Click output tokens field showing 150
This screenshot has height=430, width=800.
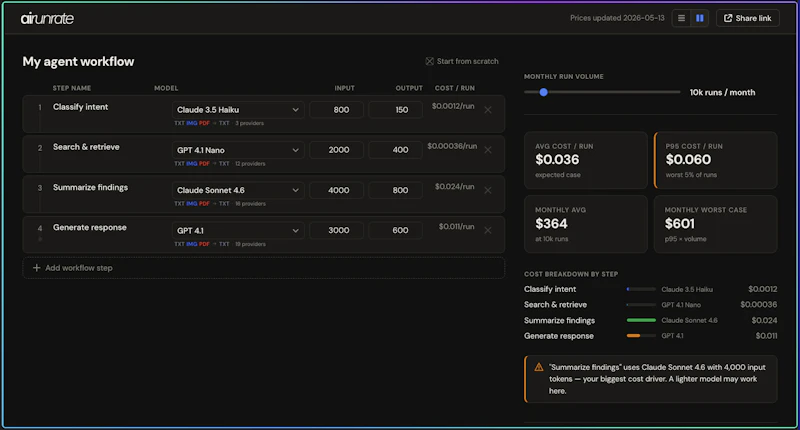pyautogui.click(x=395, y=110)
